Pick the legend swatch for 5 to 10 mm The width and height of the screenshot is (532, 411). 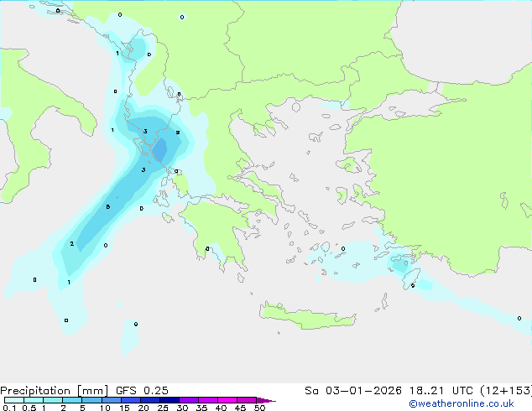pos(91,400)
